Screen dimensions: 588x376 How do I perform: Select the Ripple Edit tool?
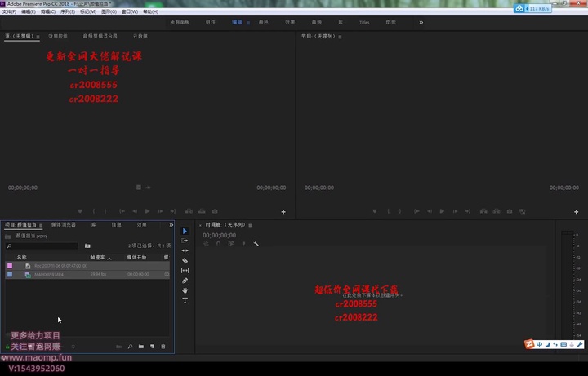[185, 250]
